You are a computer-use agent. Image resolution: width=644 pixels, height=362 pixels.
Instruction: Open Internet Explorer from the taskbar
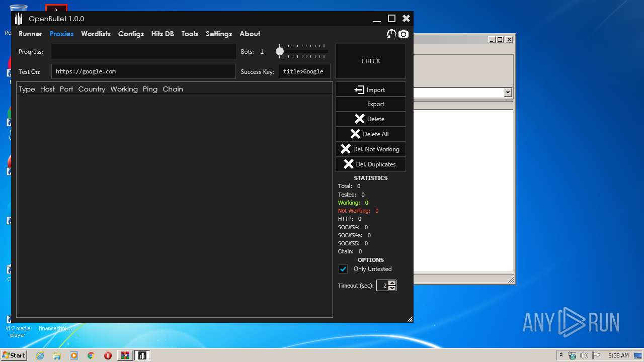pyautogui.click(x=40, y=355)
